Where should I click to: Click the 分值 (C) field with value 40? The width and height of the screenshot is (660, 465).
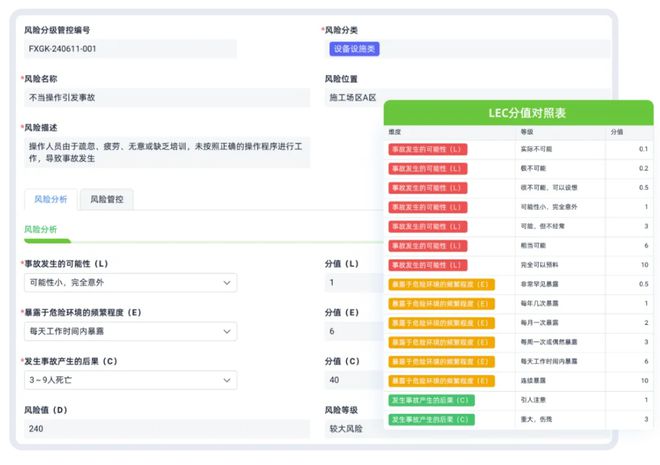tap(354, 380)
